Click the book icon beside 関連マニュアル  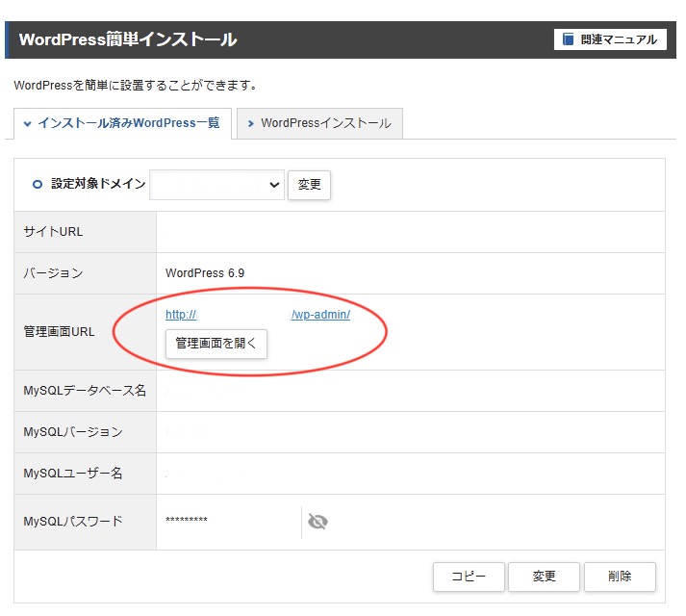coord(569,39)
